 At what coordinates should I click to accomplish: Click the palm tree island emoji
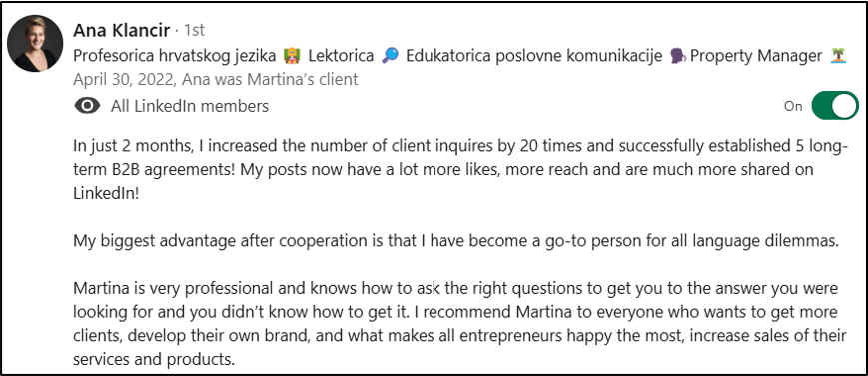click(x=839, y=55)
